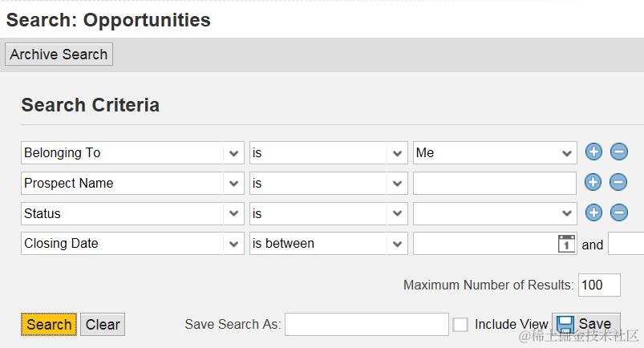Image resolution: width=644 pixels, height=348 pixels.
Task: Click the Archive Search button
Action: tap(59, 55)
